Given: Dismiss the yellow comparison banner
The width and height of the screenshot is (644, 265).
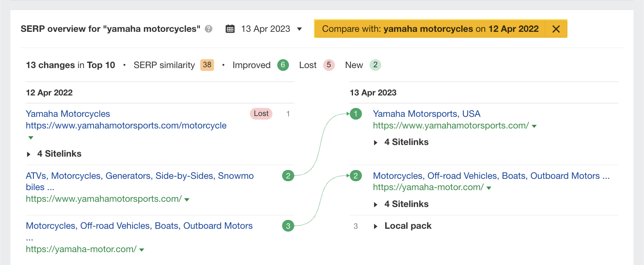Looking at the screenshot, I should 556,29.
